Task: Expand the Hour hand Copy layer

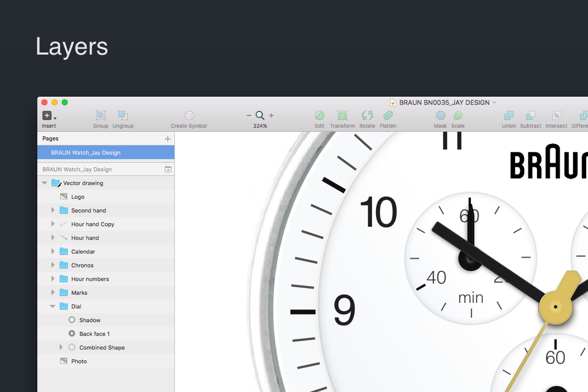Action: [53, 224]
